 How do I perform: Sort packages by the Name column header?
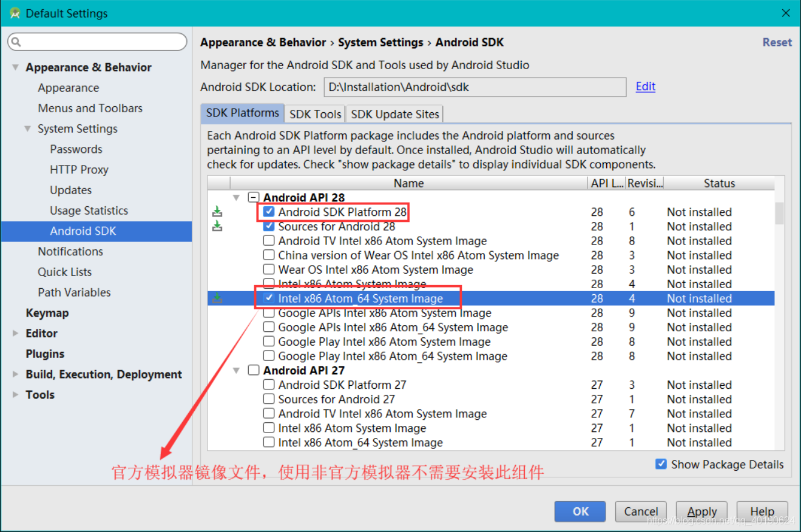tap(408, 183)
